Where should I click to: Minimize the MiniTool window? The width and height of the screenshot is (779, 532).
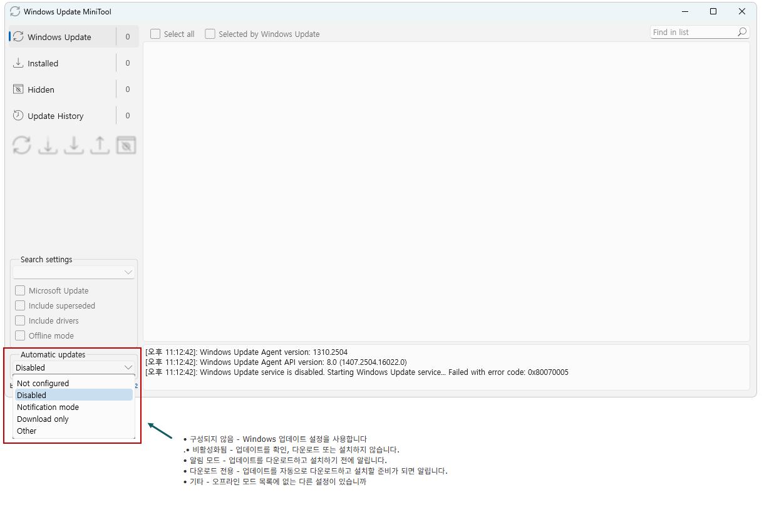(684, 11)
